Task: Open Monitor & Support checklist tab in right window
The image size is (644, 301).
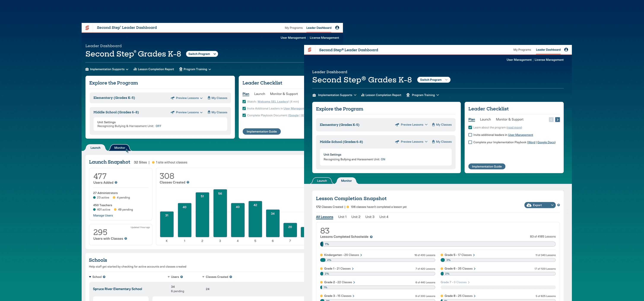Action: [x=509, y=119]
